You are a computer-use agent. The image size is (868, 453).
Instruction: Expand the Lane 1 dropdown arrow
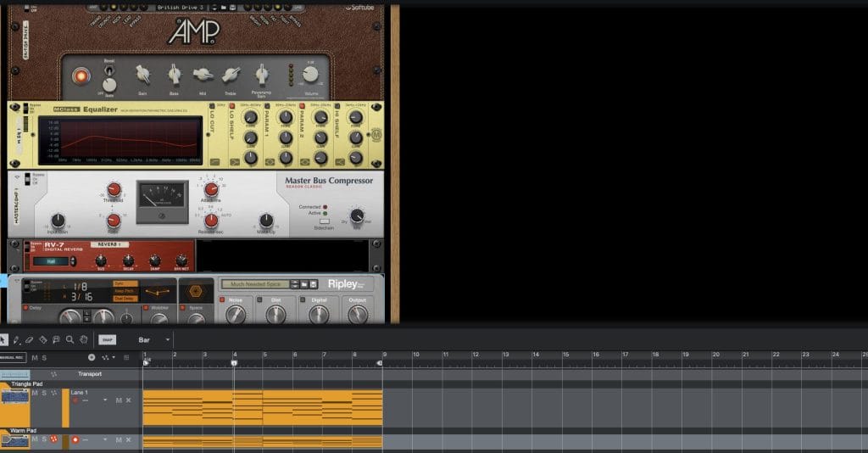[105, 400]
